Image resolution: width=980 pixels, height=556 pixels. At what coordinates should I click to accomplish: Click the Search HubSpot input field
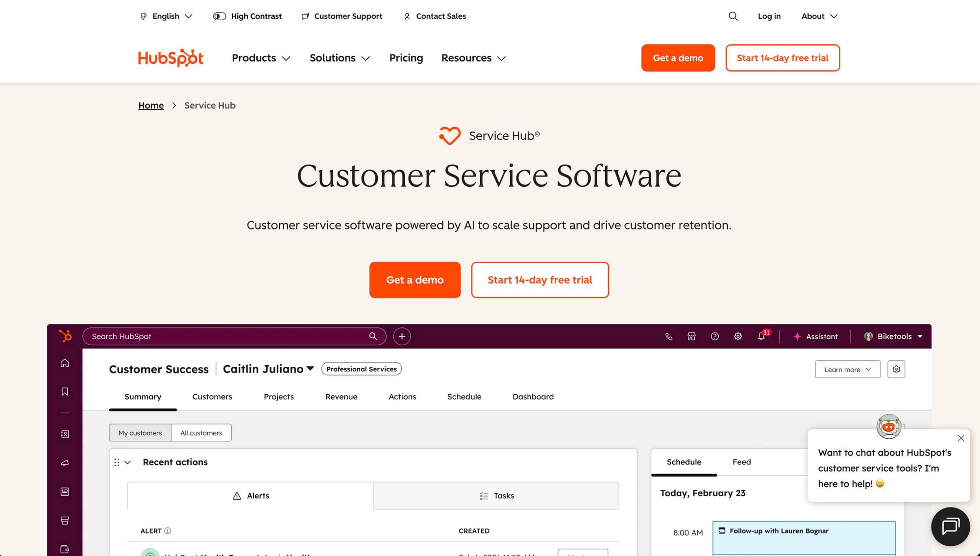[x=234, y=336]
